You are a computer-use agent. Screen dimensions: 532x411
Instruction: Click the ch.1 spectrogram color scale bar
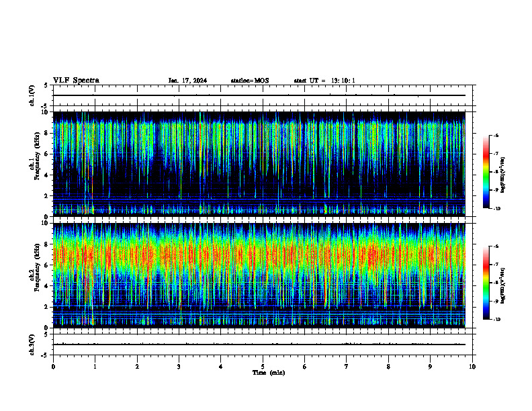coord(486,172)
